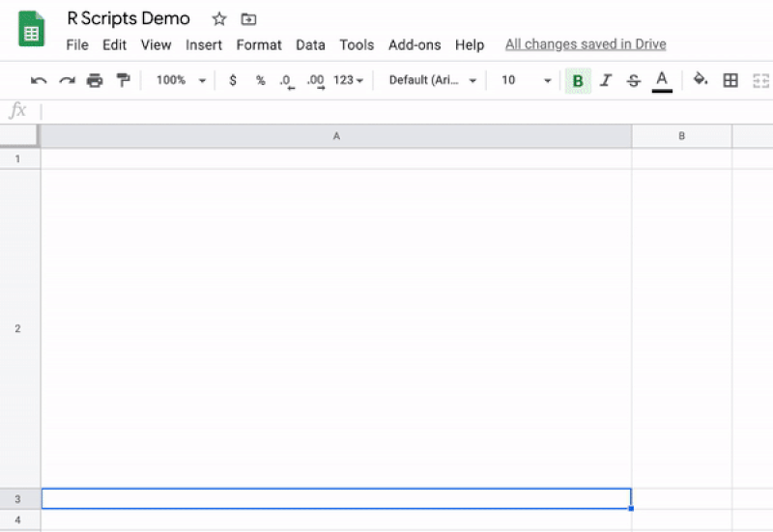Open the Tools menu
Image resolution: width=773 pixels, height=532 pixels.
pos(357,44)
